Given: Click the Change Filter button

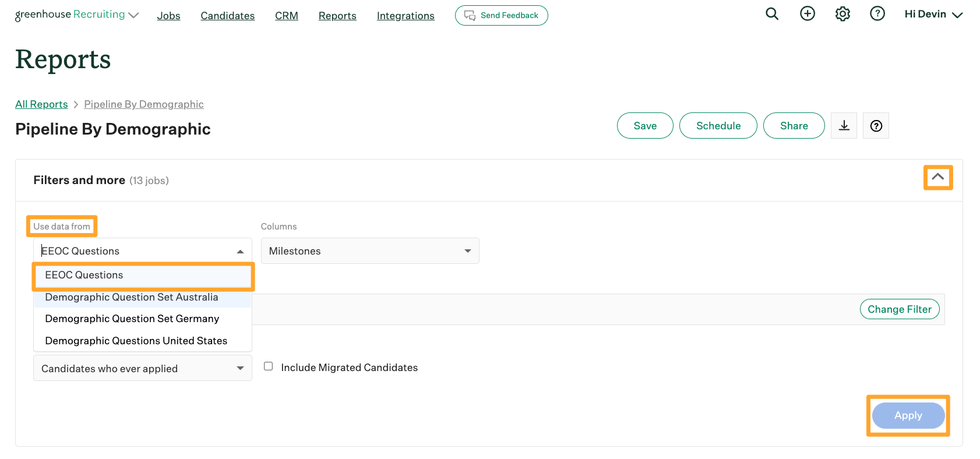Looking at the screenshot, I should [900, 309].
